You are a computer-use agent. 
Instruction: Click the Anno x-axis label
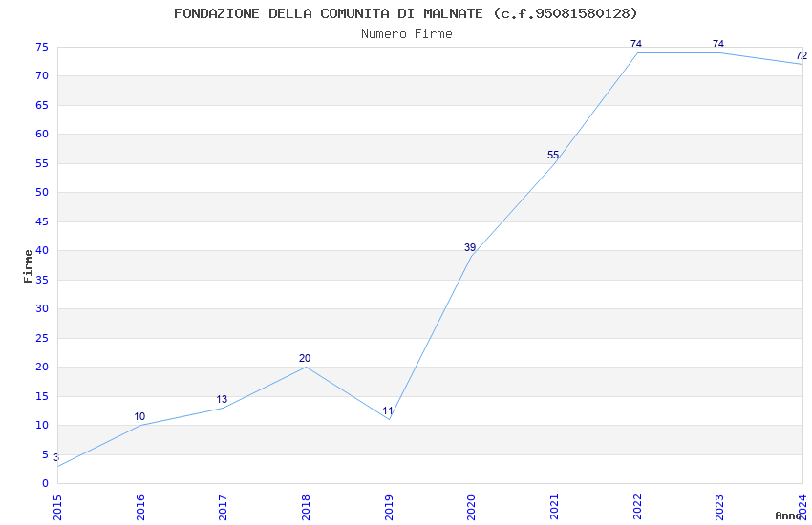tap(788, 515)
